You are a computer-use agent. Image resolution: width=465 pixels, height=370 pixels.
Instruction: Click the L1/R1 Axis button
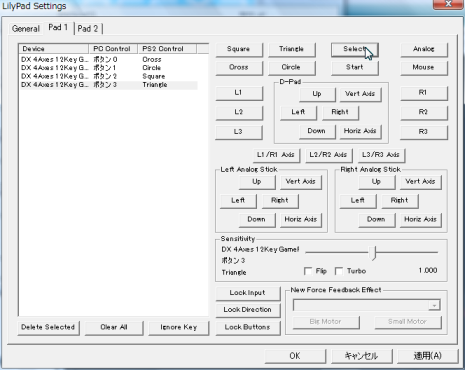pos(276,155)
